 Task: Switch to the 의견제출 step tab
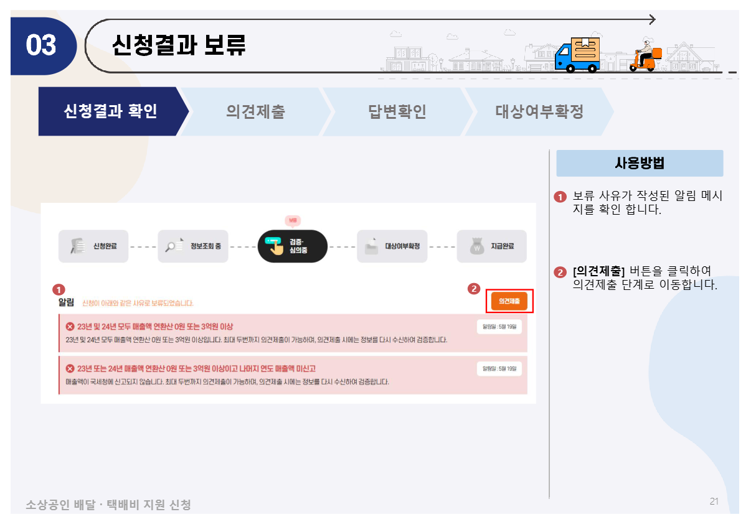pos(255,112)
